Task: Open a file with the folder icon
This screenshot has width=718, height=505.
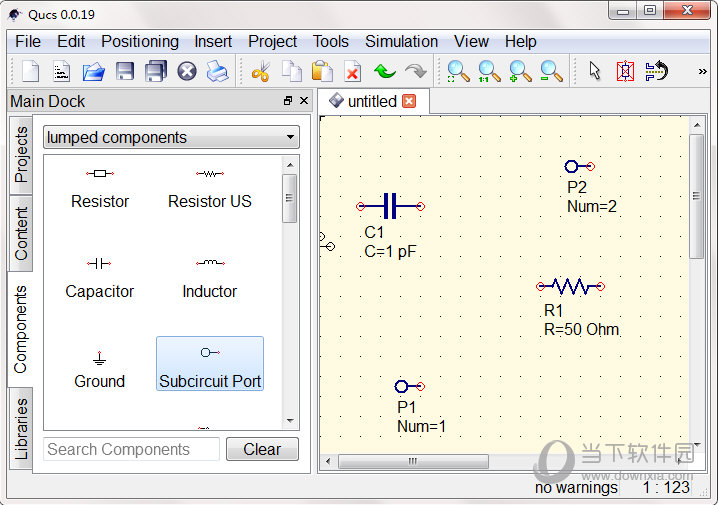Action: (93, 71)
